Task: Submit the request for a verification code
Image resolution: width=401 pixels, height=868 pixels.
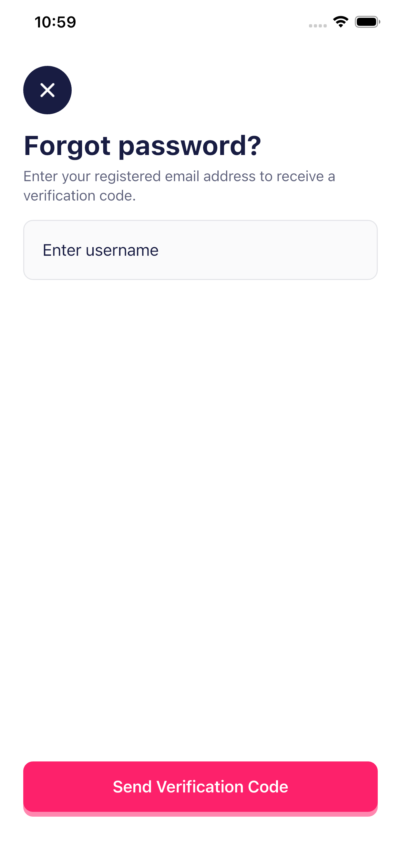Action: 200,787
